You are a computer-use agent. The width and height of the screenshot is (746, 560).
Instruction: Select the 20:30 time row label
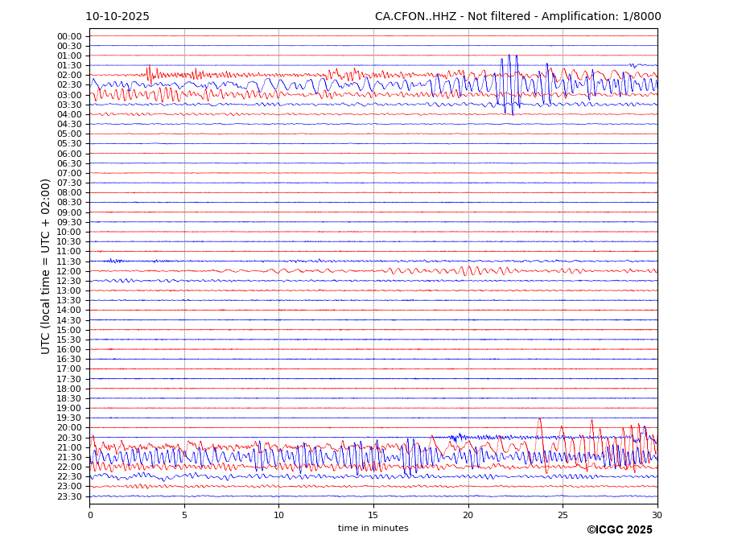[69, 438]
